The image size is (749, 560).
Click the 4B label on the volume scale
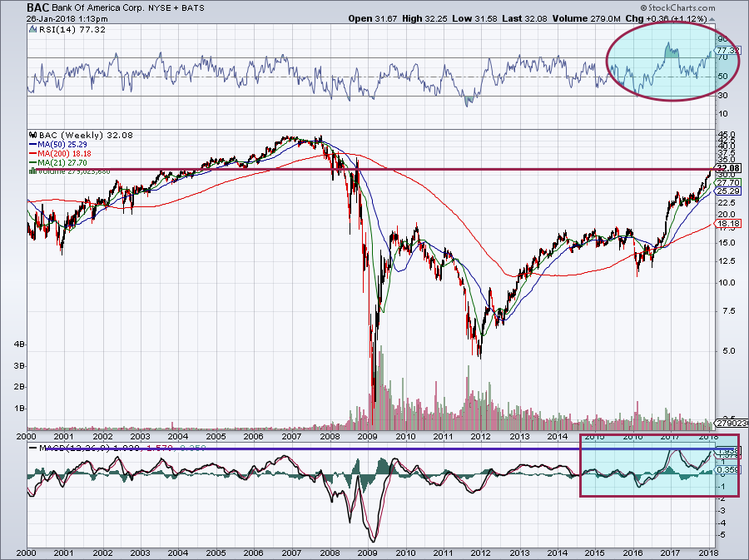[21, 344]
